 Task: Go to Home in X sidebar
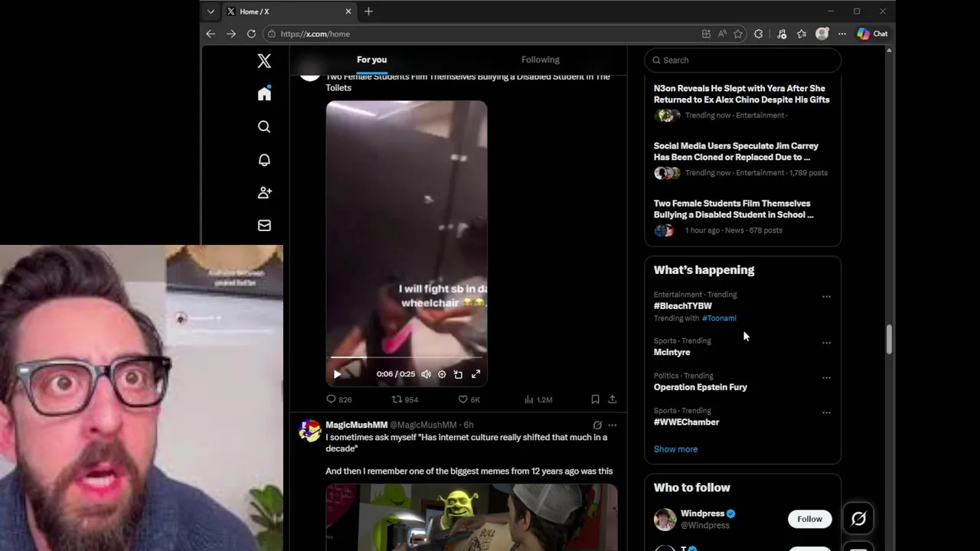[x=264, y=93]
